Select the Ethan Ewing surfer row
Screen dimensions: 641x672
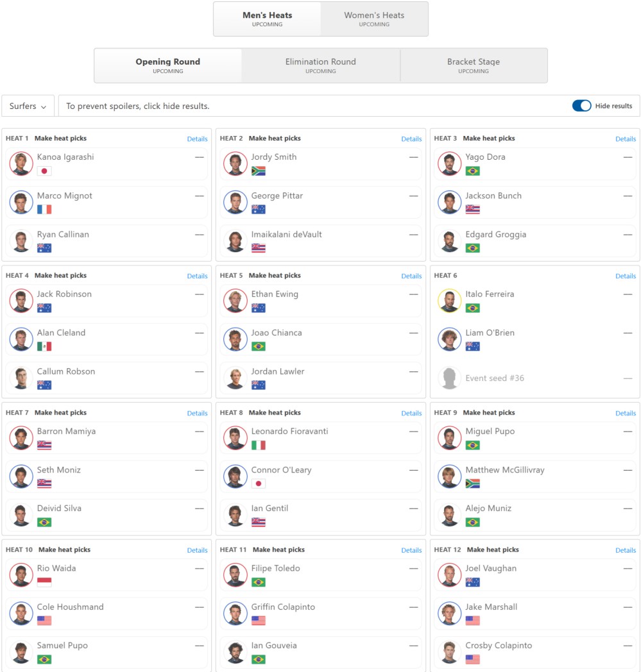[321, 301]
